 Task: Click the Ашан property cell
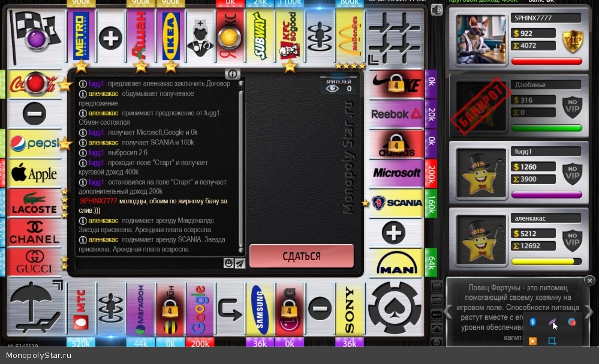point(140,37)
